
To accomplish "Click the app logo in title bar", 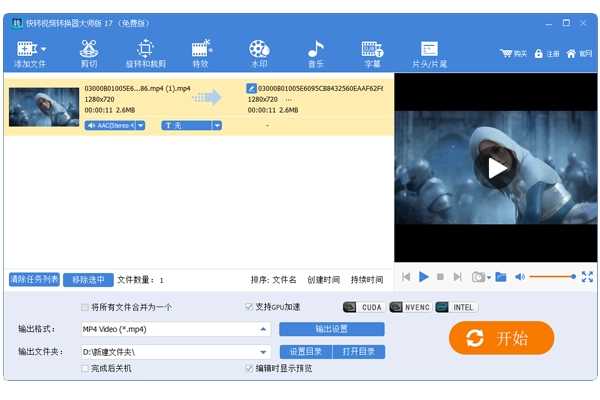I will pyautogui.click(x=17, y=23).
